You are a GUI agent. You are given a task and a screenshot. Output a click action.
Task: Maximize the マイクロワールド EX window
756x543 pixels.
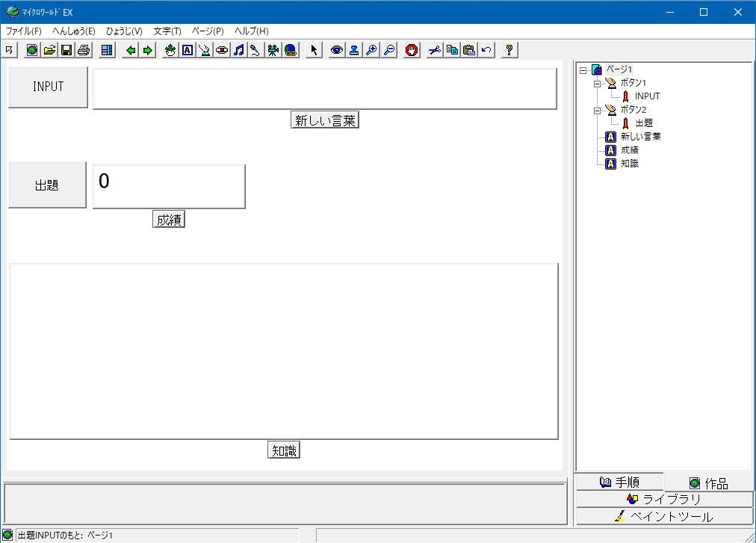[704, 12]
